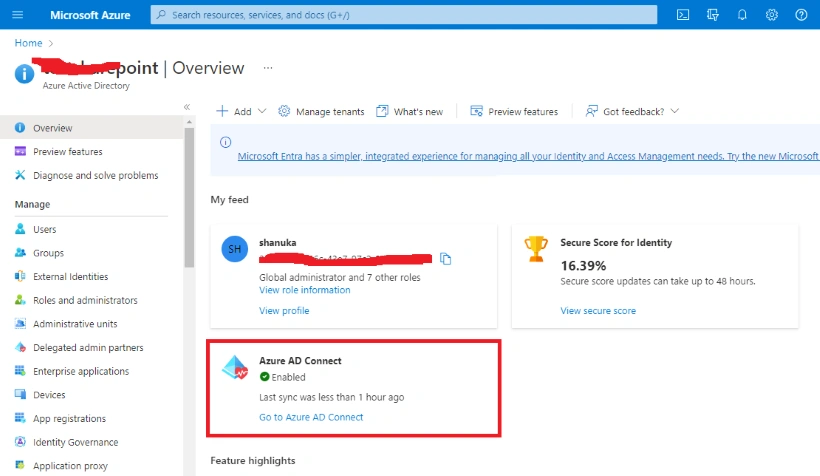Expand the Add dropdown chevron
This screenshot has width=820, height=476.
point(262,111)
